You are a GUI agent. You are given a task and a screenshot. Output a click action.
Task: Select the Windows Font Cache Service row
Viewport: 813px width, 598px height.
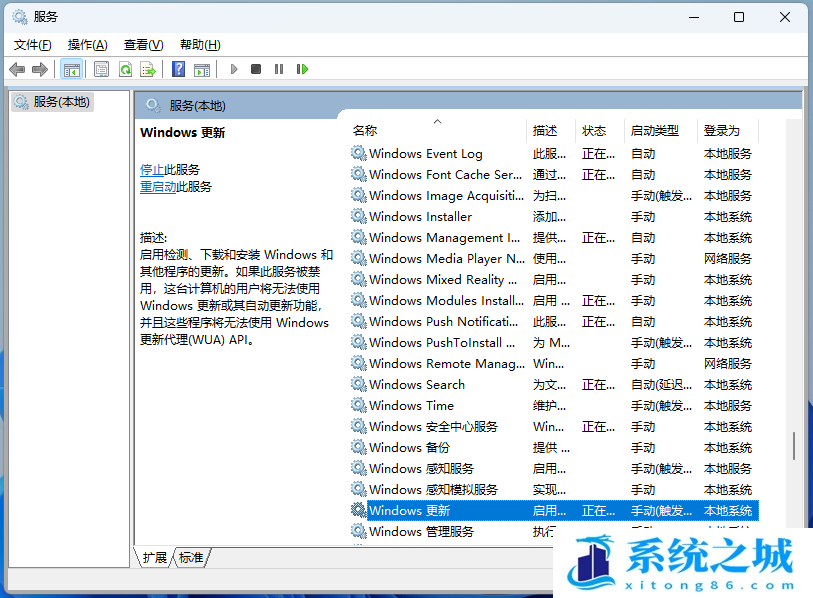tap(554, 175)
